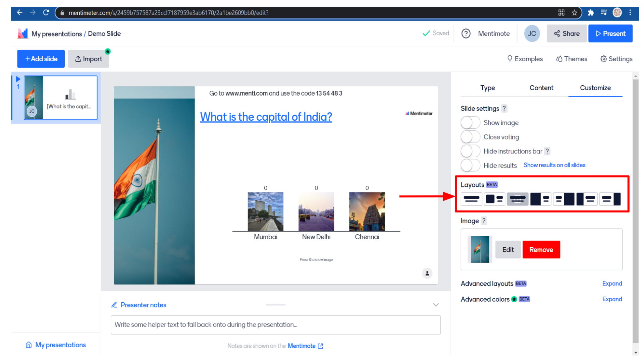Bookmark the page with the star icon

(574, 13)
